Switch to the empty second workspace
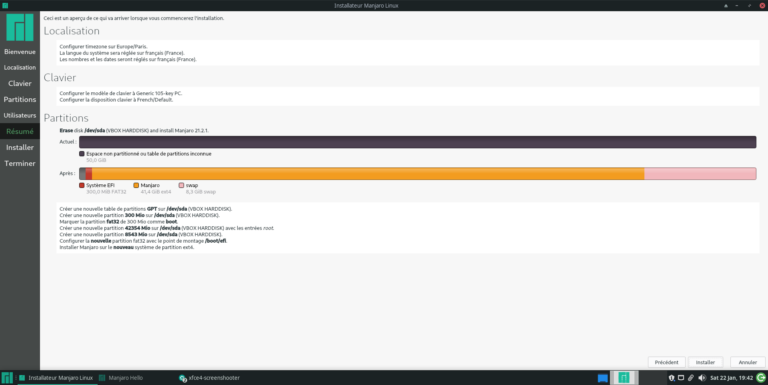Screen dimensions: 768x385 tap(652, 378)
